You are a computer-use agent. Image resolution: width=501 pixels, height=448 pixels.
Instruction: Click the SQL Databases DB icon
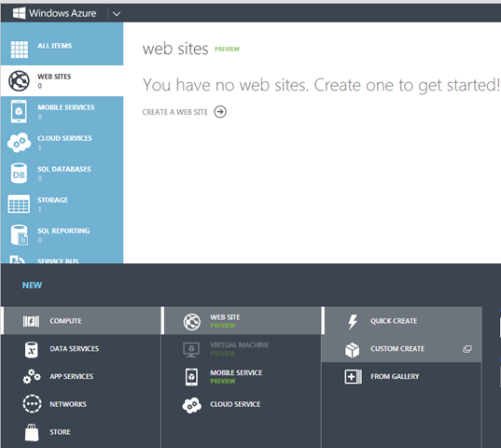coord(19,174)
